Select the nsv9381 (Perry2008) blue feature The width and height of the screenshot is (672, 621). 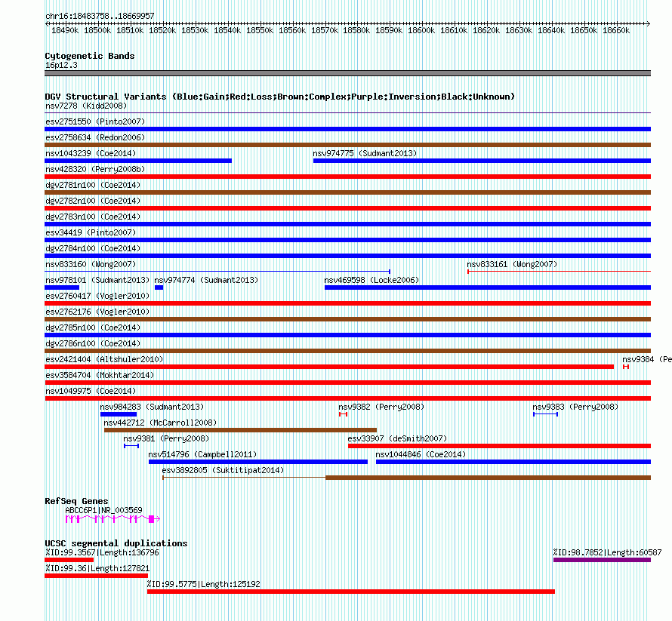click(131, 446)
